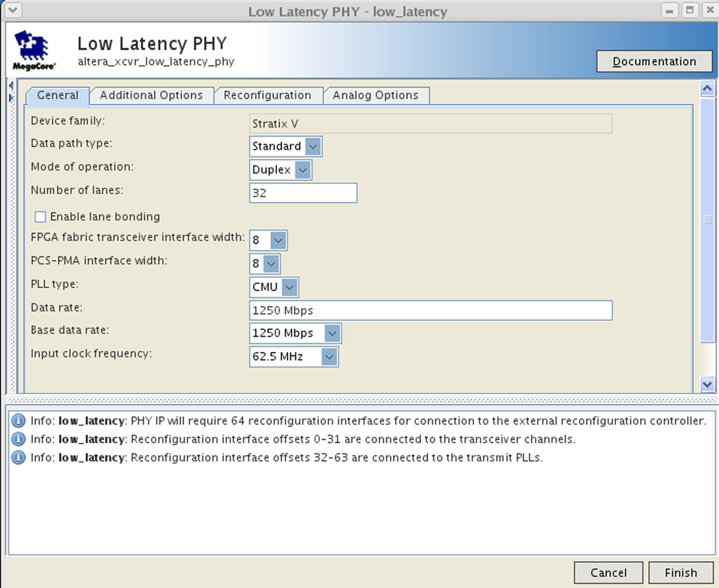Open the Documentation button
Image resolution: width=719 pixels, height=588 pixels.
point(654,61)
